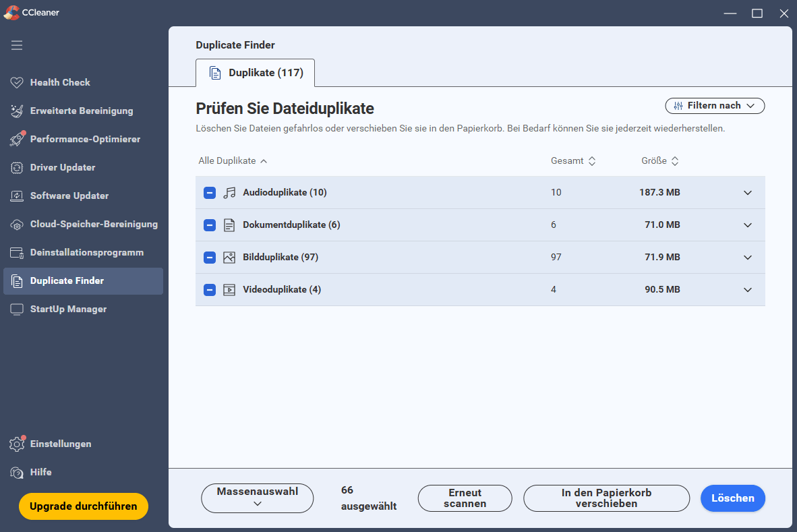Toggle the Audioduplikate checkbox
797x532 pixels.
210,193
